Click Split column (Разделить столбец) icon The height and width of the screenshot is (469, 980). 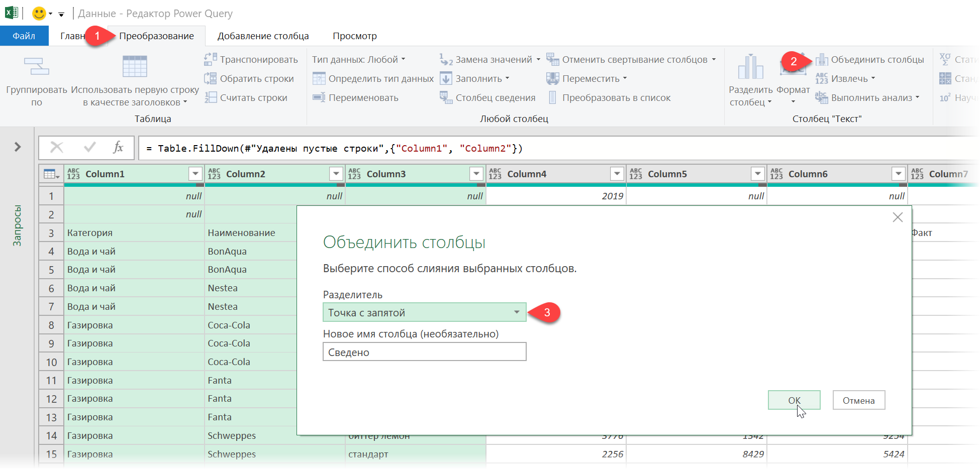750,66
